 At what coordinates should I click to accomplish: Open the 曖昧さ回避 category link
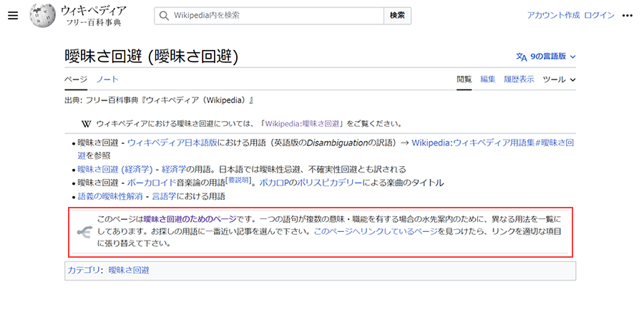[129, 270]
